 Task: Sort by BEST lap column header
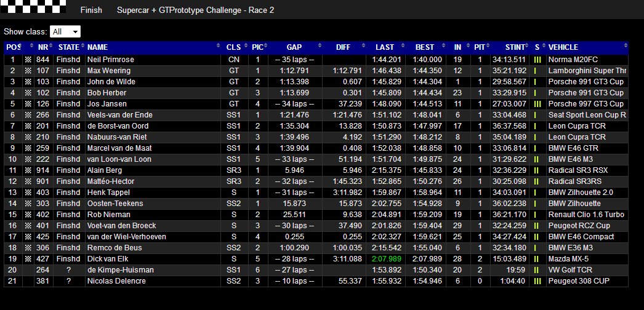(425, 47)
